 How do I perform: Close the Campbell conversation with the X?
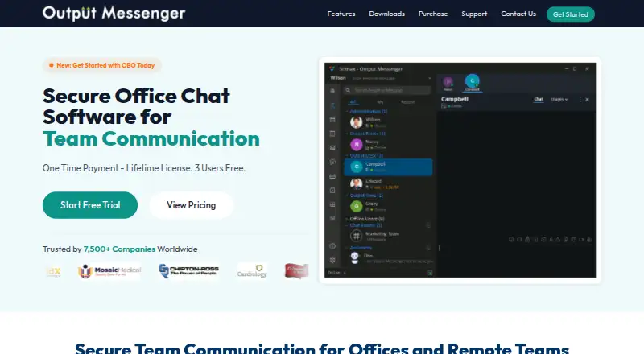click(x=588, y=100)
